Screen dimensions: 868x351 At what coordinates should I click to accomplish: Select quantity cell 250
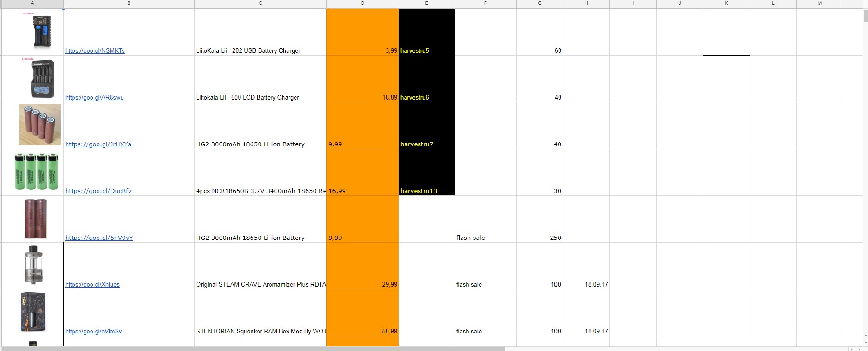(x=540, y=219)
